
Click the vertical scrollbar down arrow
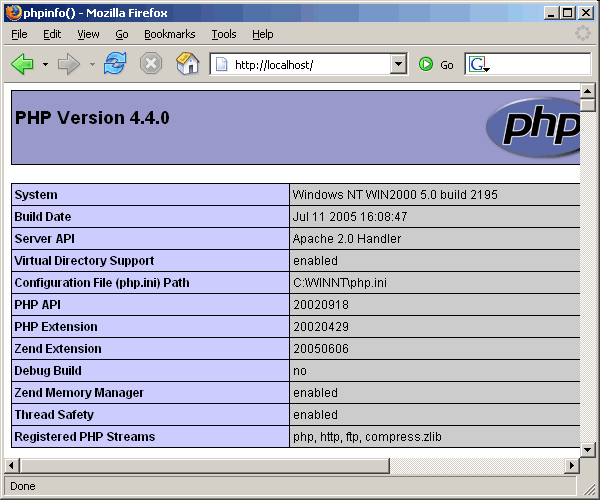tap(587, 450)
